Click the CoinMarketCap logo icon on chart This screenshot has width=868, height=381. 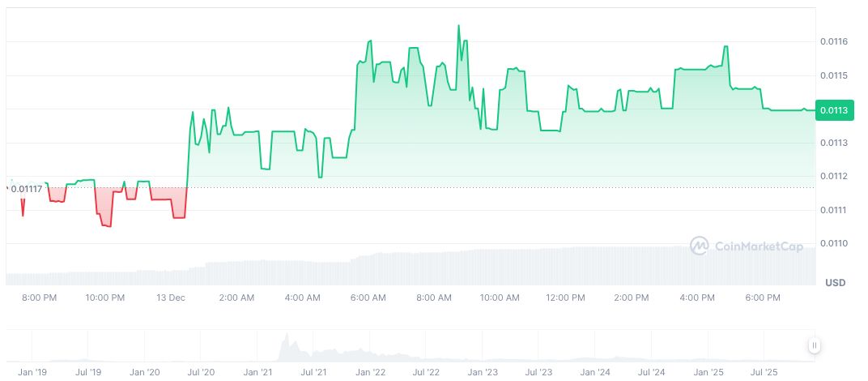tap(700, 246)
